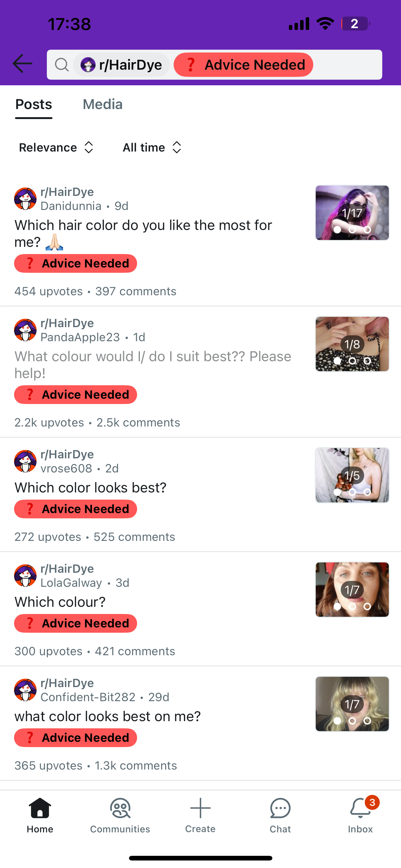
Task: Remove the Advice Needed search filter chip
Action: 243,65
